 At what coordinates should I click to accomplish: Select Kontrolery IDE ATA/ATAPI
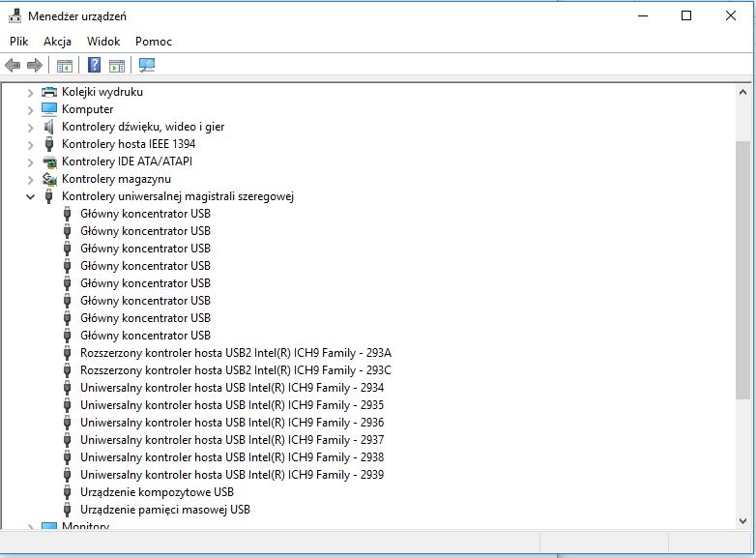127,162
